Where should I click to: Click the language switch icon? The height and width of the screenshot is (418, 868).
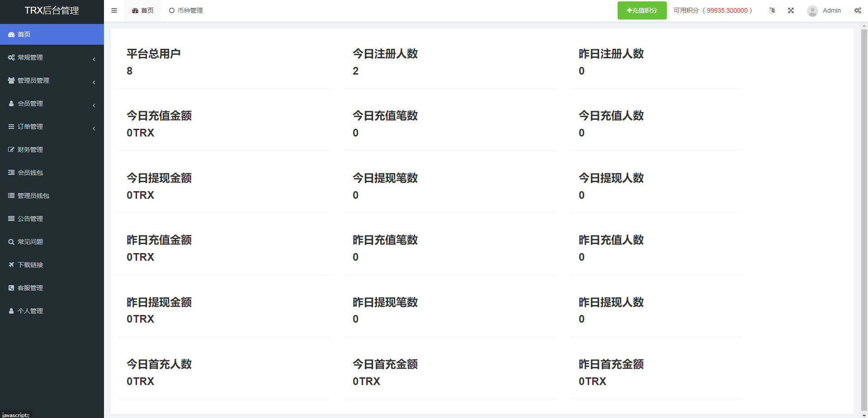[772, 10]
